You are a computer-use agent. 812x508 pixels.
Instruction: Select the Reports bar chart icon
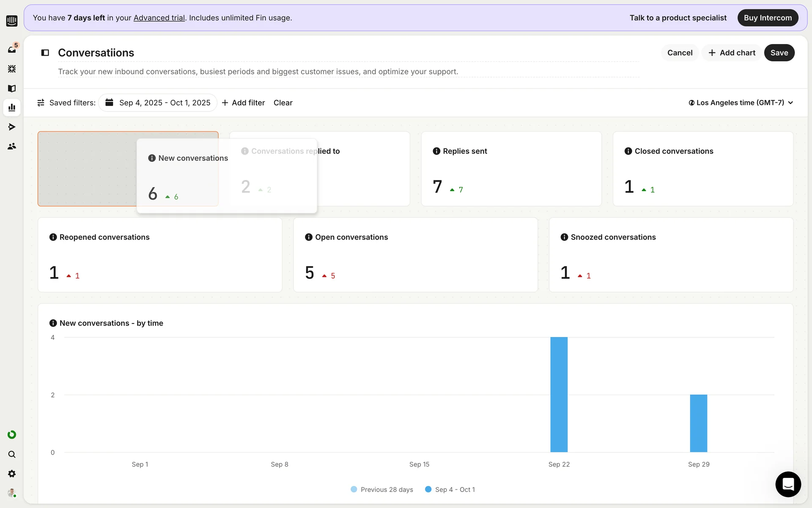pyautogui.click(x=12, y=108)
